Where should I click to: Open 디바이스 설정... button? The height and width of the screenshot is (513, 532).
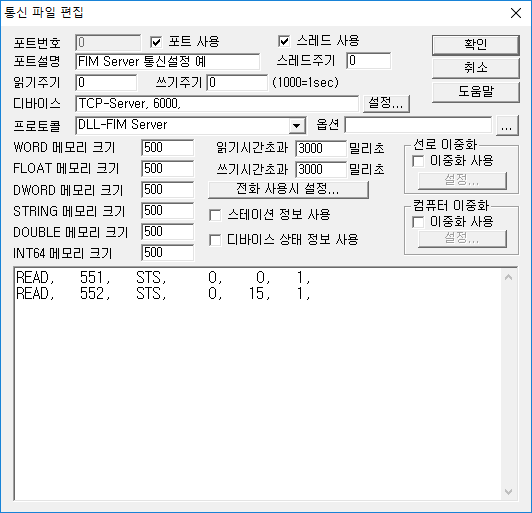[386, 103]
